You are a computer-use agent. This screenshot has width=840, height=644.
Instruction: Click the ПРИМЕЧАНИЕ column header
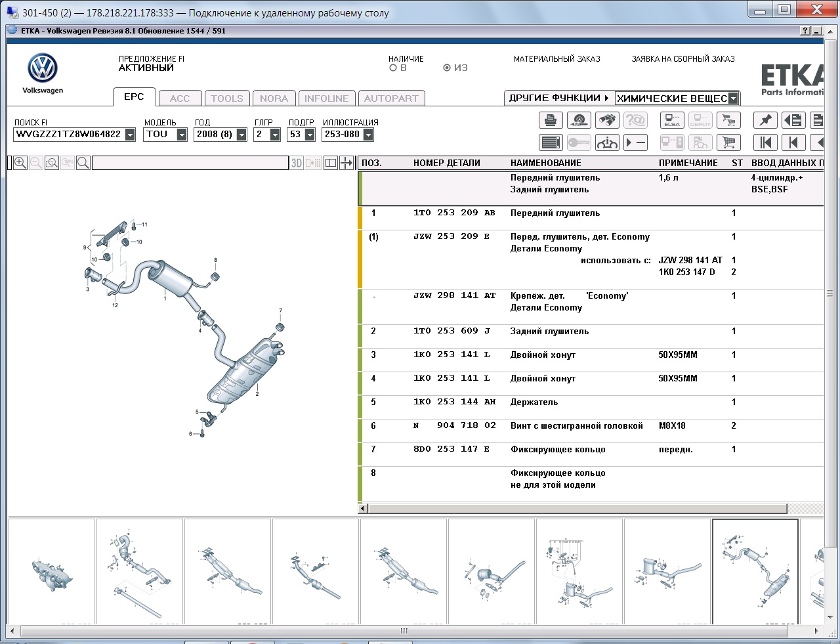point(688,163)
